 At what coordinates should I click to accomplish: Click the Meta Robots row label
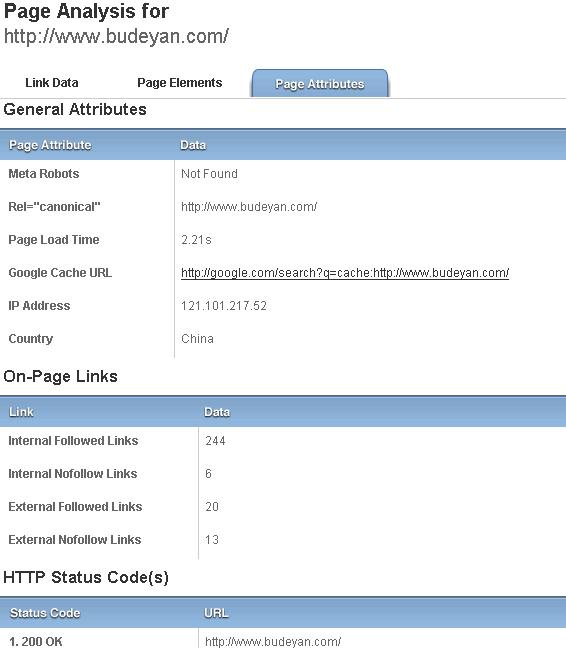44,174
